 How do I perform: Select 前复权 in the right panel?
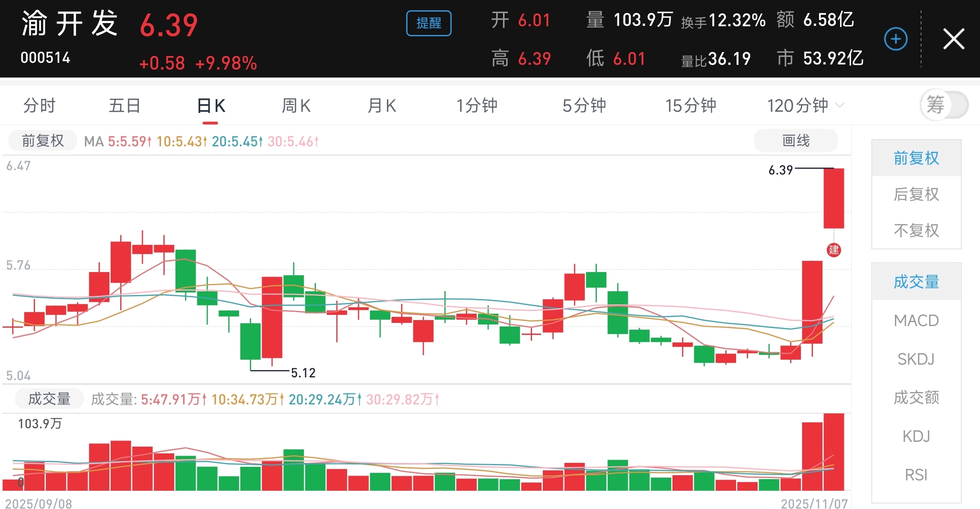coord(916,158)
